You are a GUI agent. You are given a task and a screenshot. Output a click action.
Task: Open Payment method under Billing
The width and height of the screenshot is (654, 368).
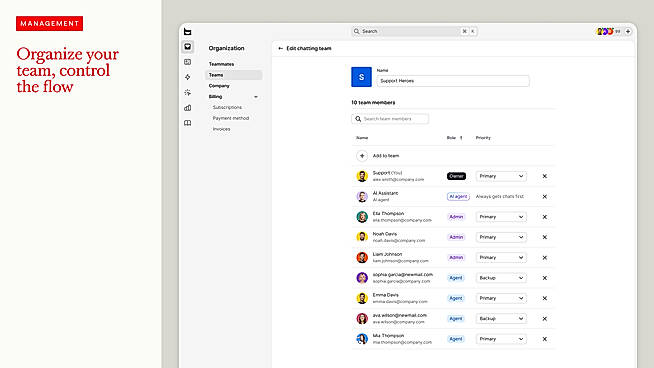coord(231,118)
